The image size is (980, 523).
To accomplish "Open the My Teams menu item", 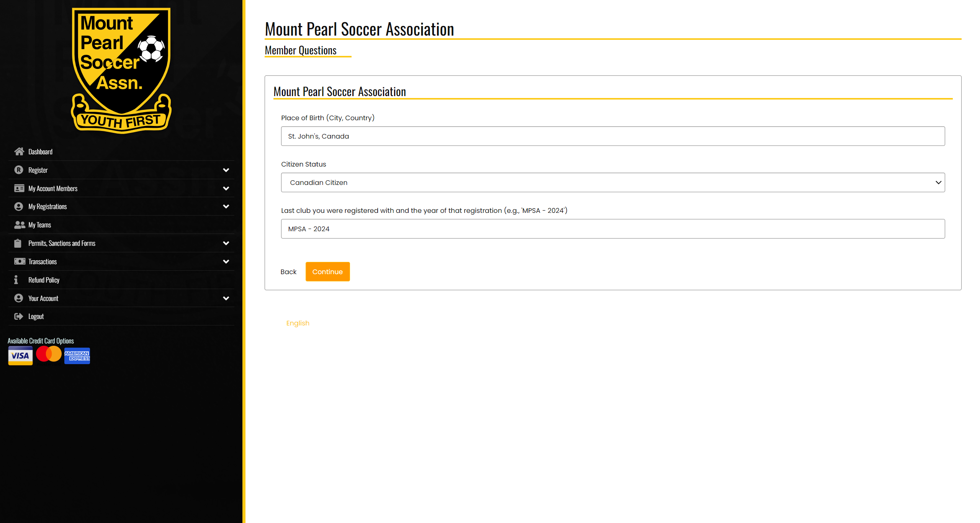I will point(121,225).
